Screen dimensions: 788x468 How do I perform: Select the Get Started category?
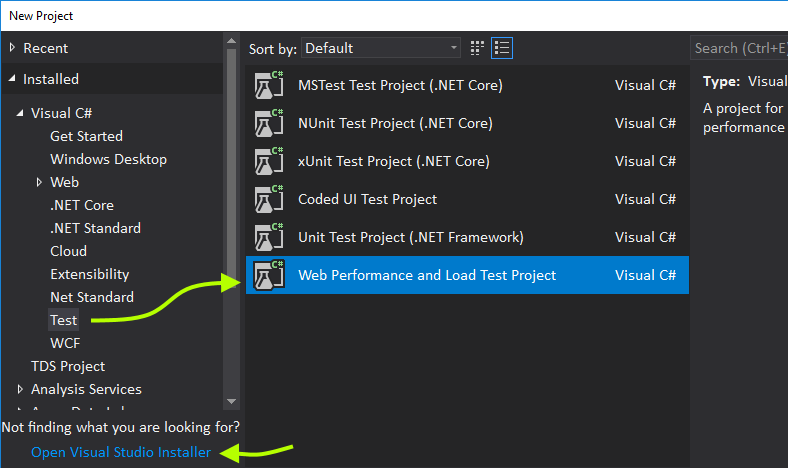86,136
